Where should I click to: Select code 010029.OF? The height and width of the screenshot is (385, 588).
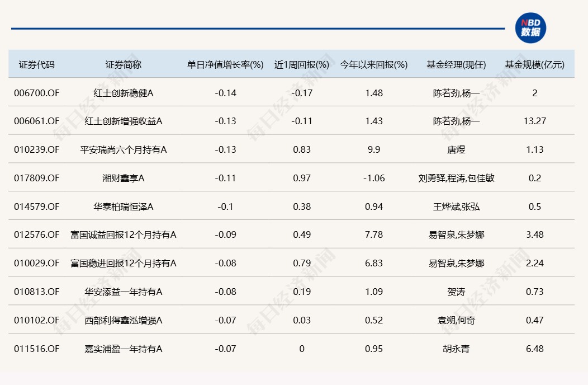point(37,264)
